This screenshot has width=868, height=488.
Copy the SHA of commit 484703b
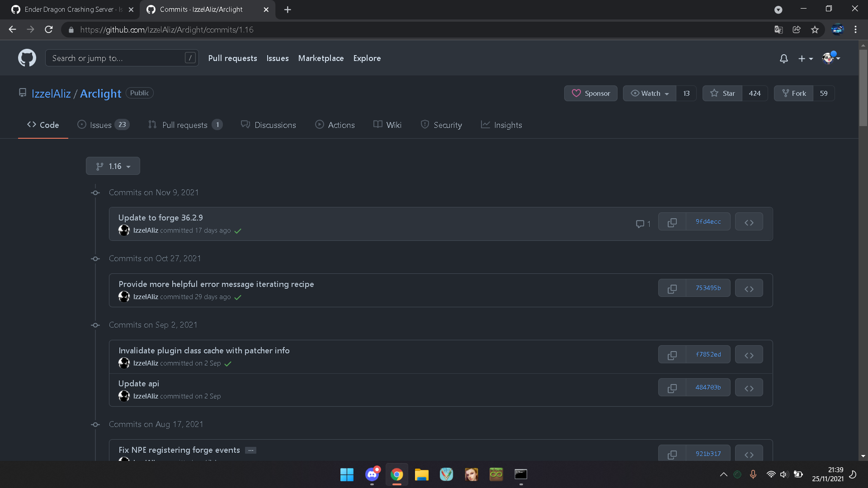point(672,387)
